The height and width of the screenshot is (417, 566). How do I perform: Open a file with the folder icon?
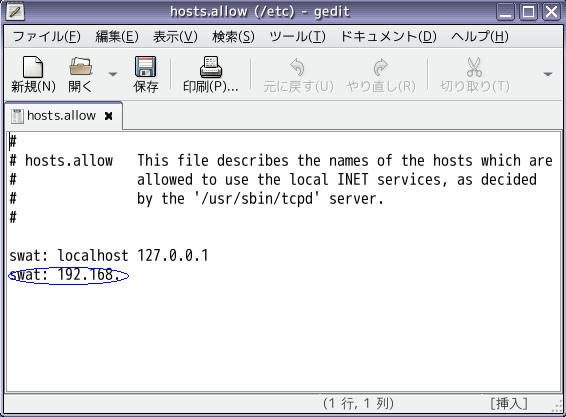pos(81,66)
